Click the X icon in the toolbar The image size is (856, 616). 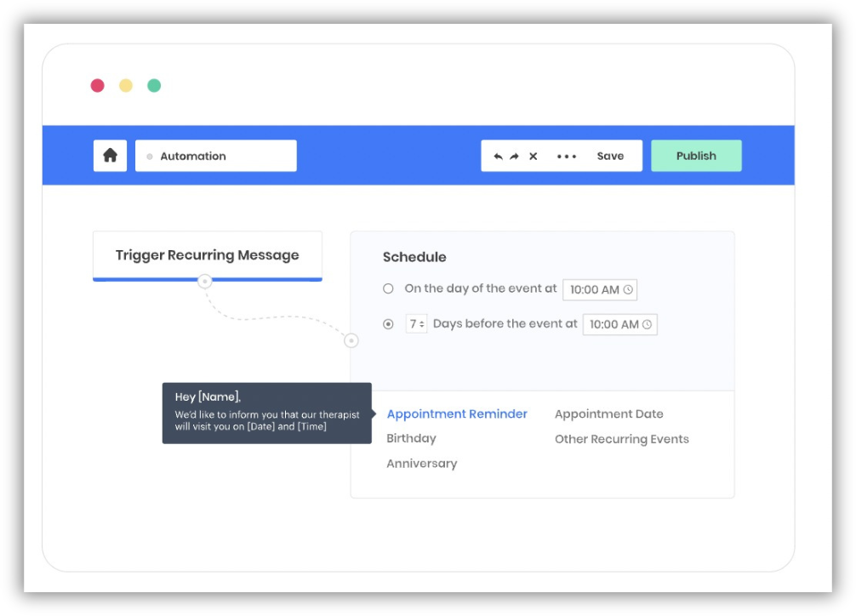[534, 157]
